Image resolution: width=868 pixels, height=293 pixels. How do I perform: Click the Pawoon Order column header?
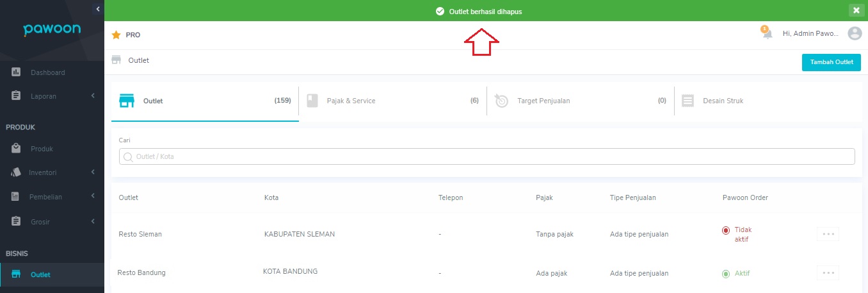coord(745,197)
